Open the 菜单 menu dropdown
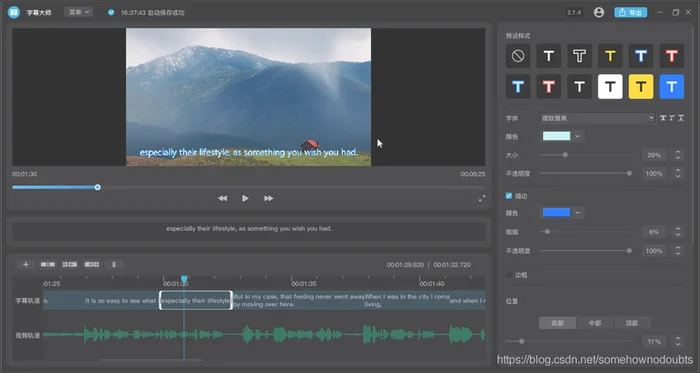700x373 pixels. tap(79, 12)
